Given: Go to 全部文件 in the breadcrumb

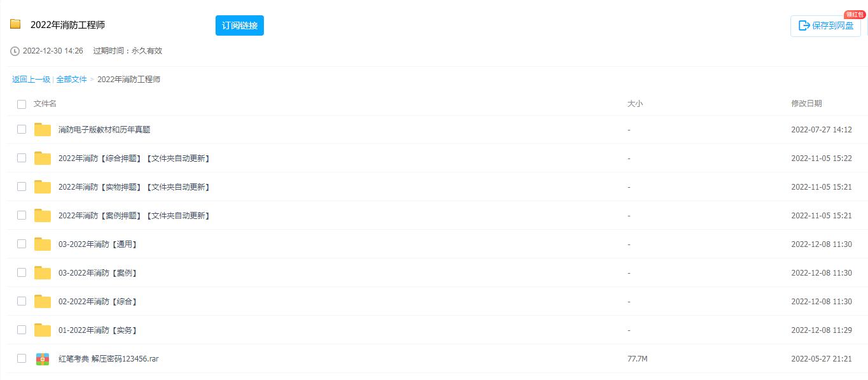Looking at the screenshot, I should (72, 80).
